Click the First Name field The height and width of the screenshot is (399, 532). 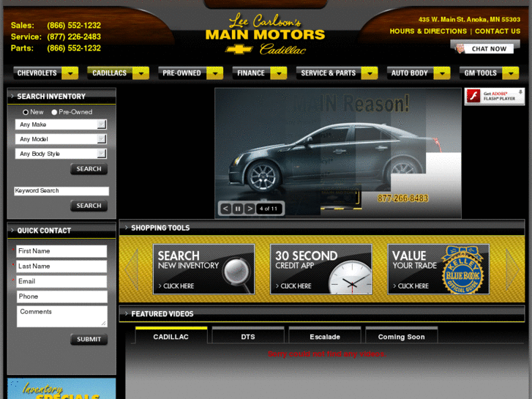pos(61,251)
